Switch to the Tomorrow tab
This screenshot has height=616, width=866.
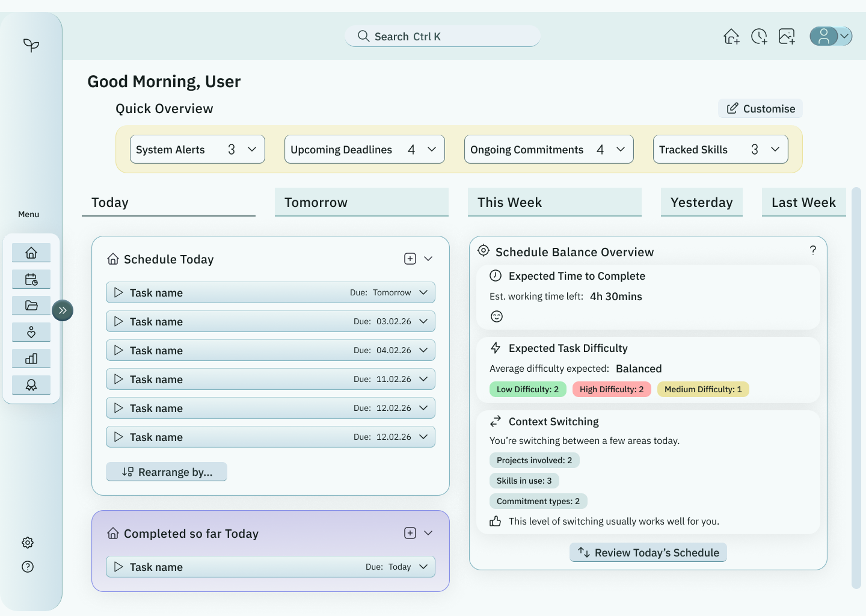pos(361,202)
